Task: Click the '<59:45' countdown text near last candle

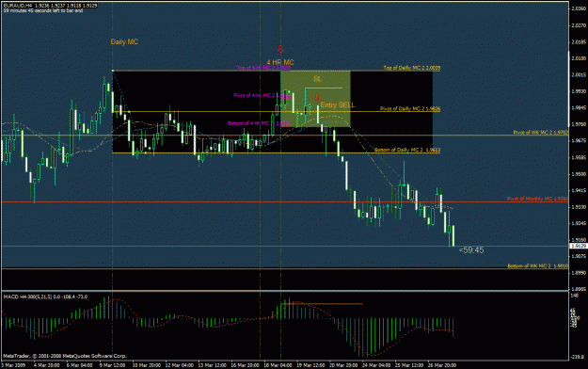Action: click(471, 250)
